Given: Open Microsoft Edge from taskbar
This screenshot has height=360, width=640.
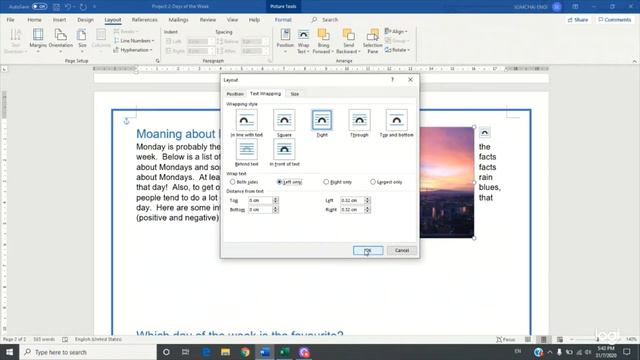Looking at the screenshot, I should (x=206, y=352).
